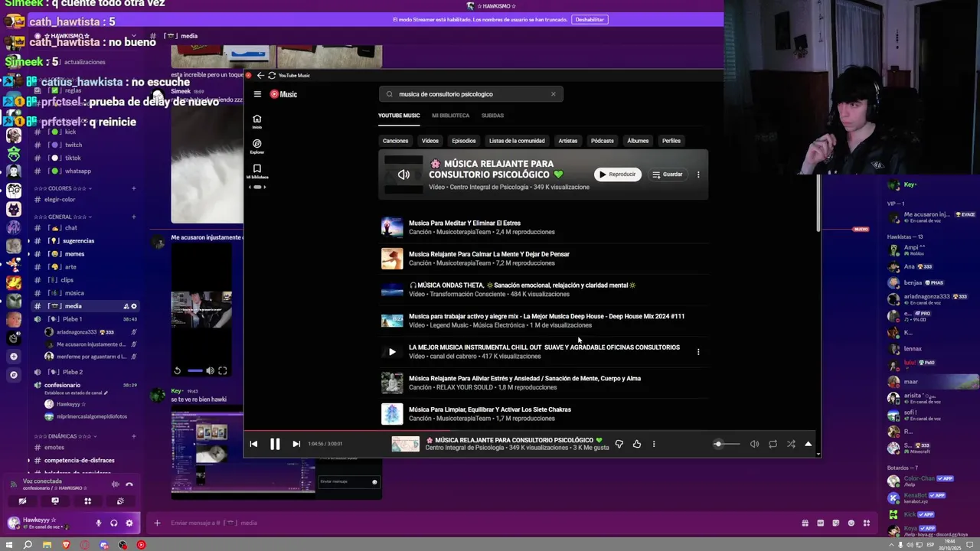Click Deshabilitar in the Streamer mode banner

click(x=590, y=19)
